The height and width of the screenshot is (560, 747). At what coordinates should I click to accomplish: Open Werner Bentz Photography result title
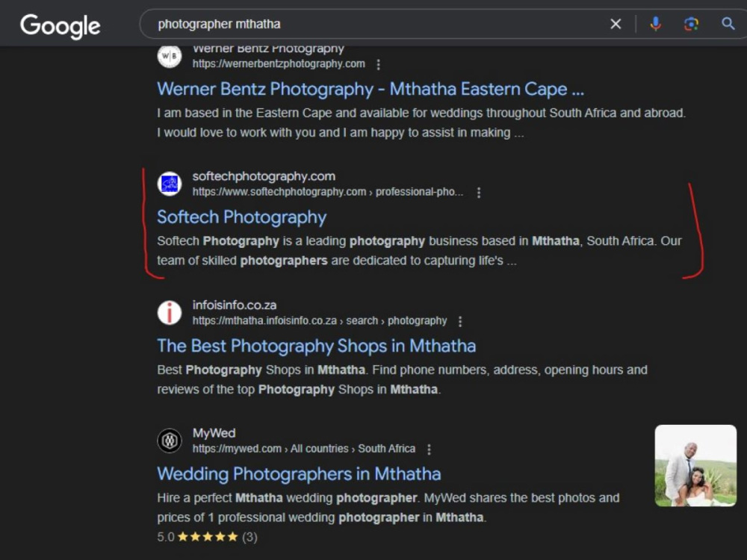coord(371,89)
